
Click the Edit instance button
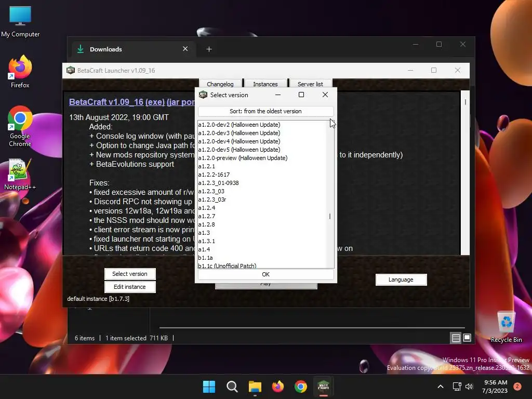tap(130, 287)
